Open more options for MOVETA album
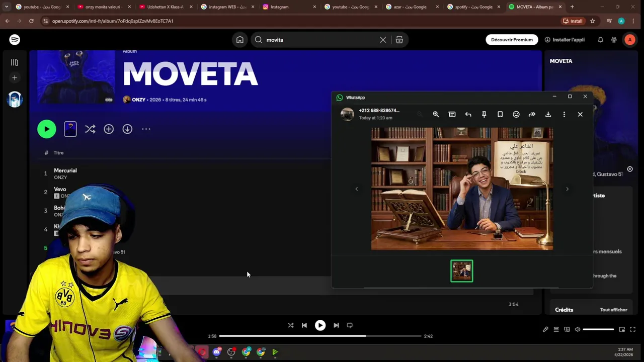 pyautogui.click(x=146, y=129)
